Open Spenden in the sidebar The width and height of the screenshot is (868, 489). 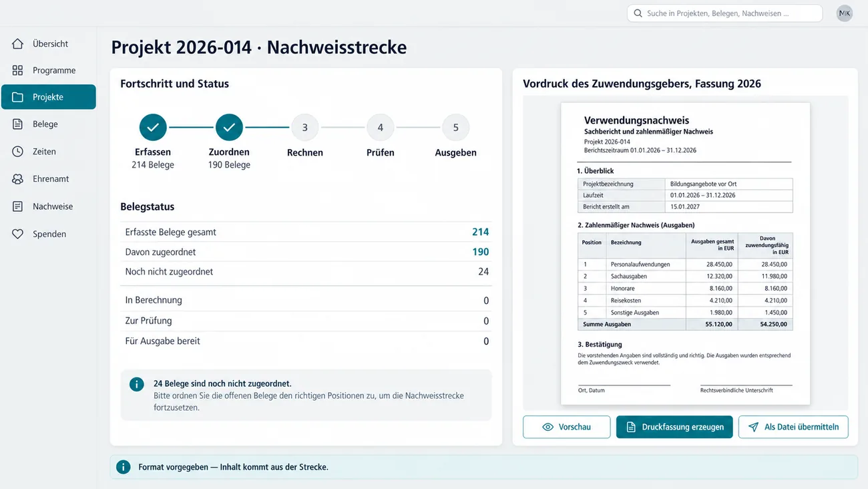pos(49,234)
